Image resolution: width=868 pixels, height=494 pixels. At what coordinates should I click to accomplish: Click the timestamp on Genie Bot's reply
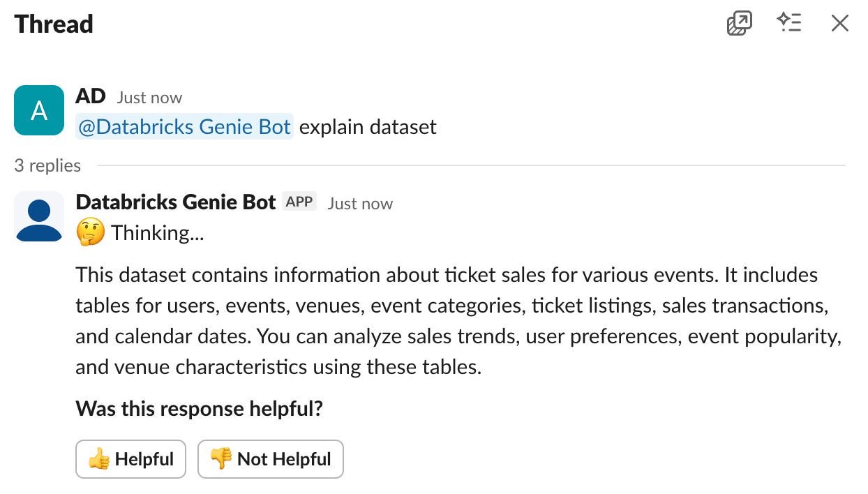point(360,204)
